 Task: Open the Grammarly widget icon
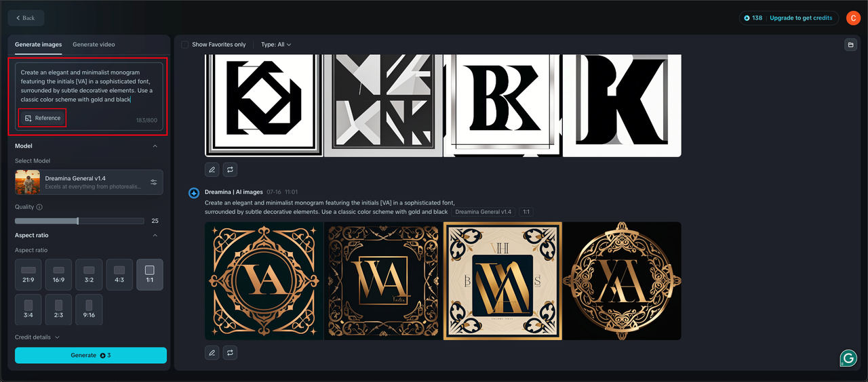pyautogui.click(x=848, y=358)
